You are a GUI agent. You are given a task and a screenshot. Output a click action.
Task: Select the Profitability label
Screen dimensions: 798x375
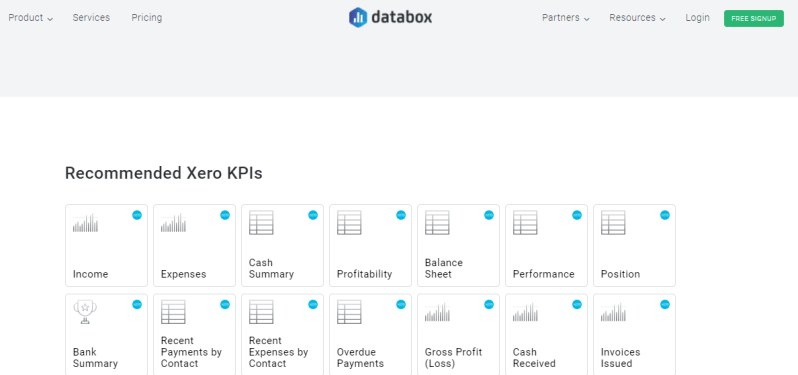tap(364, 274)
